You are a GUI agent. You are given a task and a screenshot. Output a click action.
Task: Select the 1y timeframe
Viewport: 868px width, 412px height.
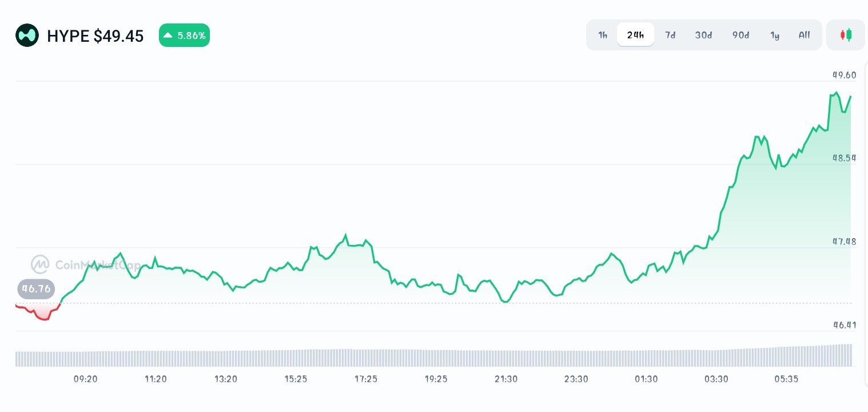775,35
